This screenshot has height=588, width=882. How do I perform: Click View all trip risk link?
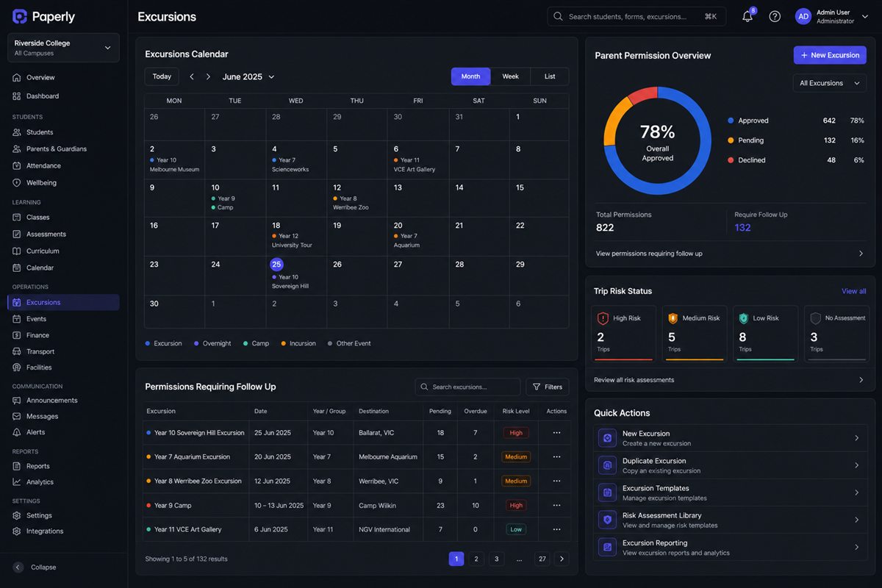853,291
